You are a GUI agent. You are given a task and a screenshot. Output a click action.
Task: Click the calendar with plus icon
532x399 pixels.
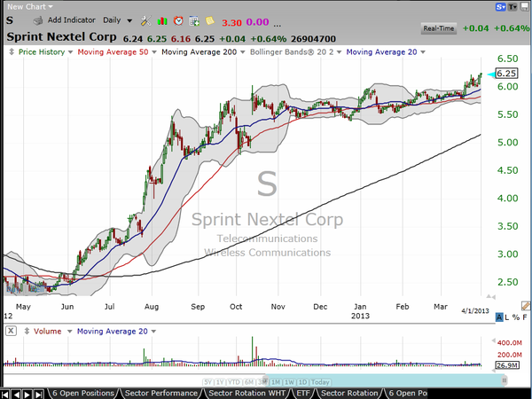coord(194,21)
